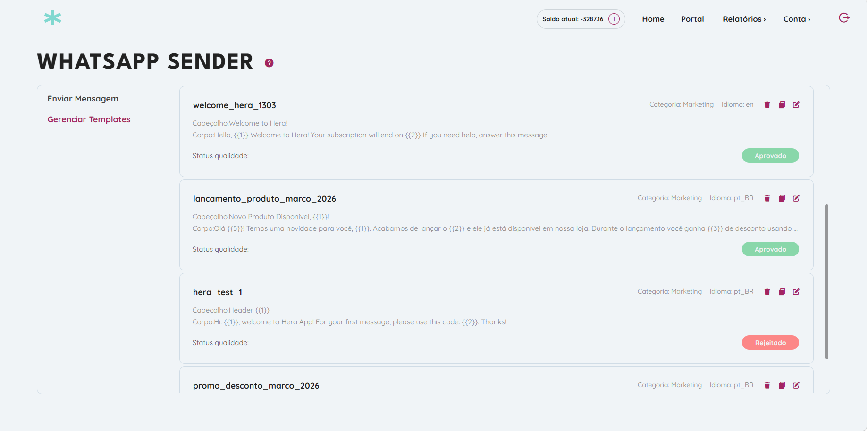
Task: Open the Portal menu item
Action: point(692,19)
